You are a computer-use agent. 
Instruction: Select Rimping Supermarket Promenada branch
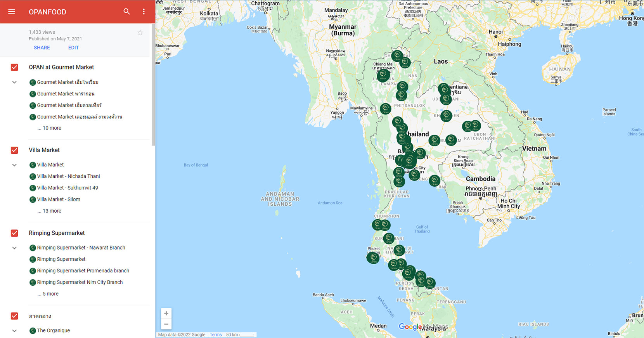tap(83, 271)
